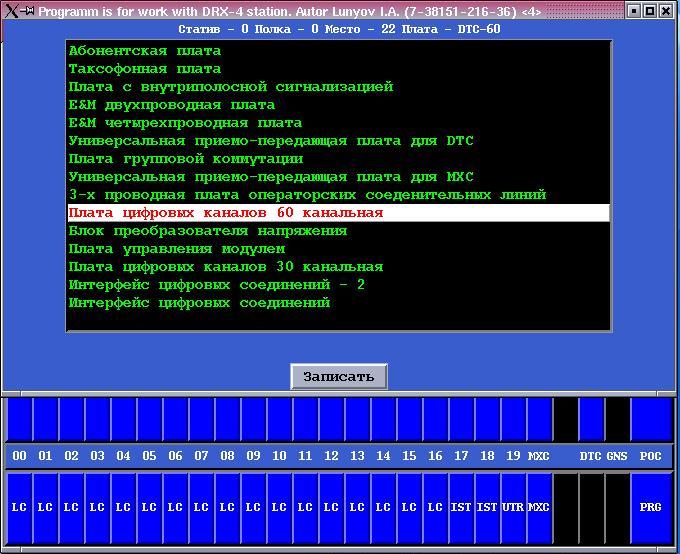680x554 pixels.
Task: Select the LC board under slot 04
Action: coord(123,508)
